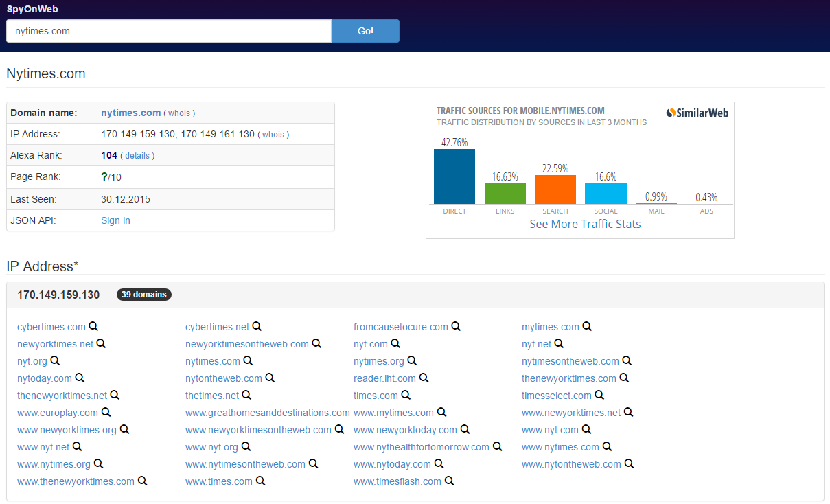Open the whois link next to nytimes.com
The height and width of the screenshot is (504, 830).
tap(179, 113)
